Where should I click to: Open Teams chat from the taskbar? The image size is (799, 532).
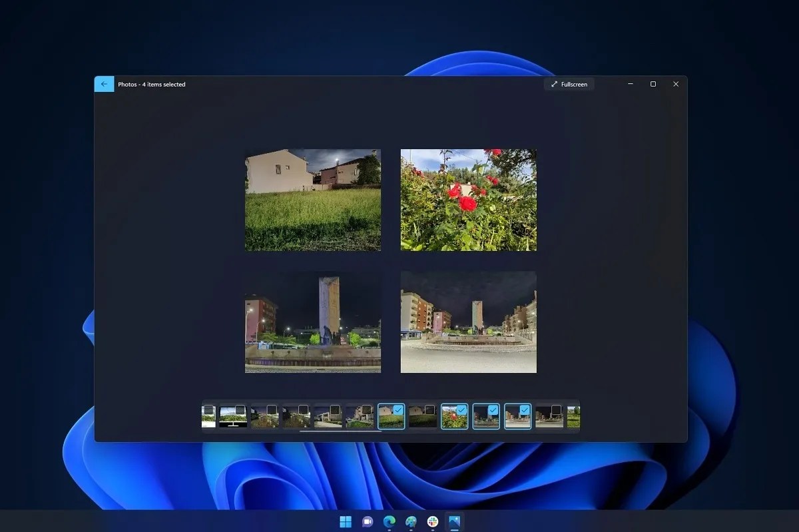(367, 521)
